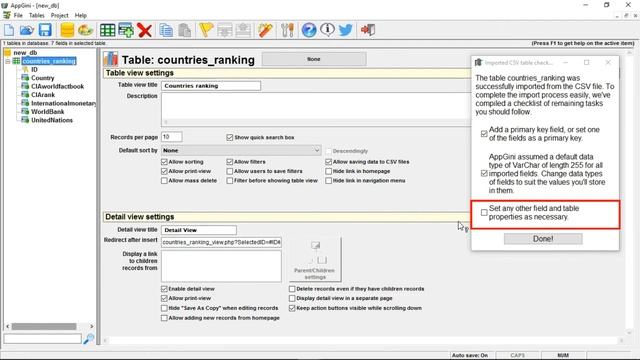Toggle Allow saving data to CSV files

(329, 162)
